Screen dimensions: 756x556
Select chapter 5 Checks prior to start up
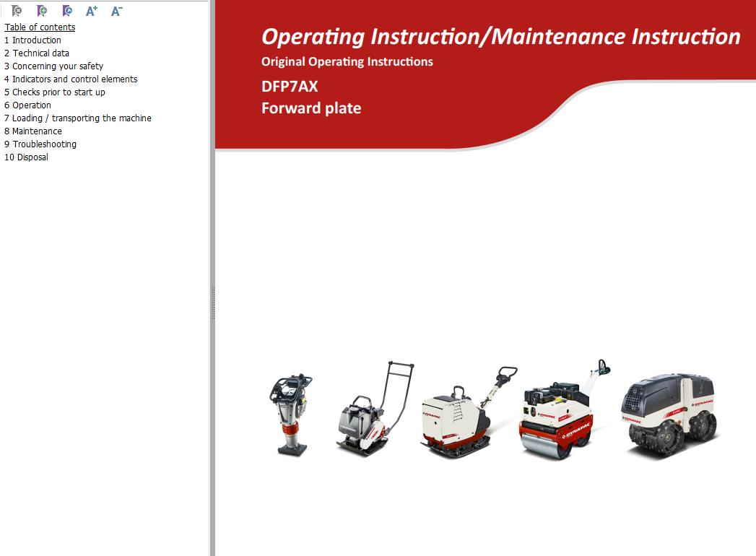point(55,92)
